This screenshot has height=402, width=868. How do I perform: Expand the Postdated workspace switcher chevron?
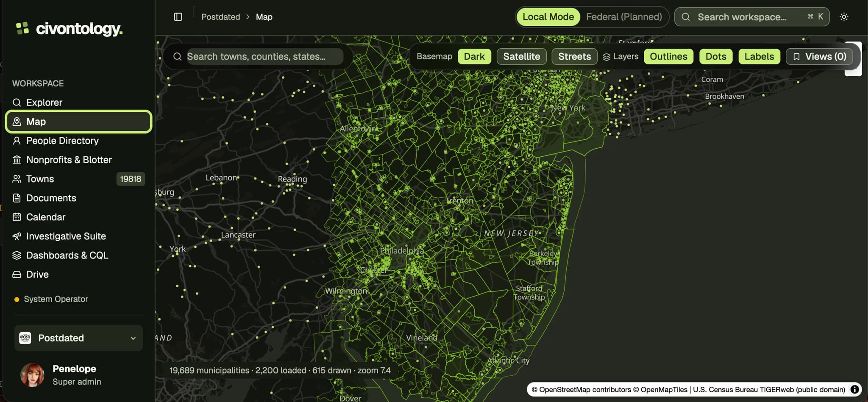[x=133, y=338]
